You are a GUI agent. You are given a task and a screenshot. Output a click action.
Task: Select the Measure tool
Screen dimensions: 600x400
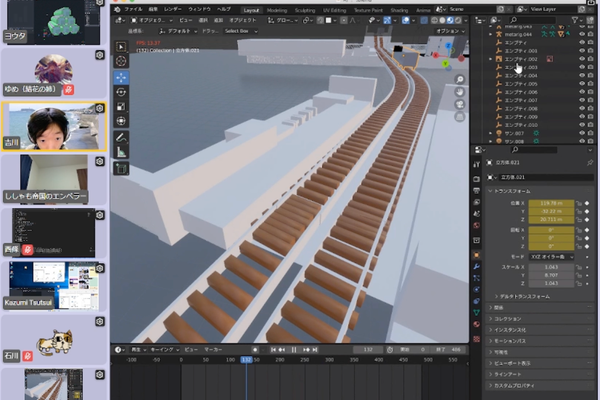tap(121, 152)
